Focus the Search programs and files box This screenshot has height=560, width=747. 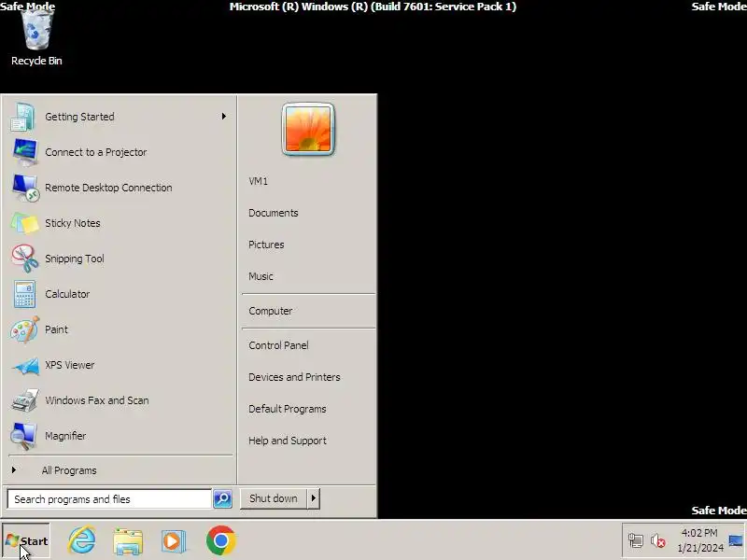point(109,499)
